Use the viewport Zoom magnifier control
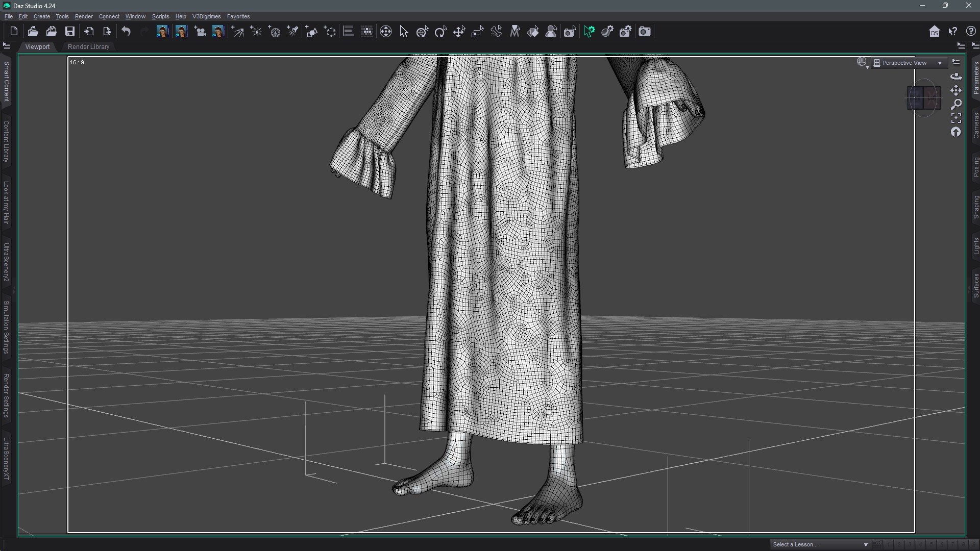The height and width of the screenshot is (551, 980). (956, 104)
